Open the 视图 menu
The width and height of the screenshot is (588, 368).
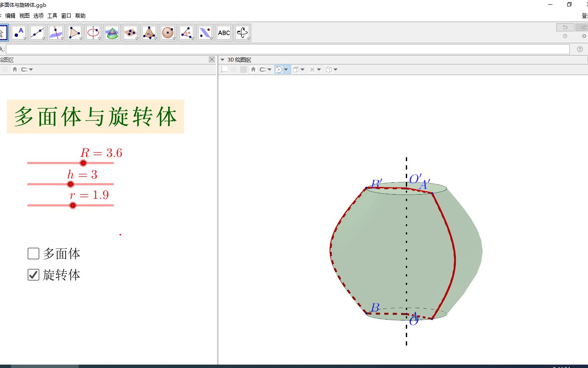click(x=25, y=16)
